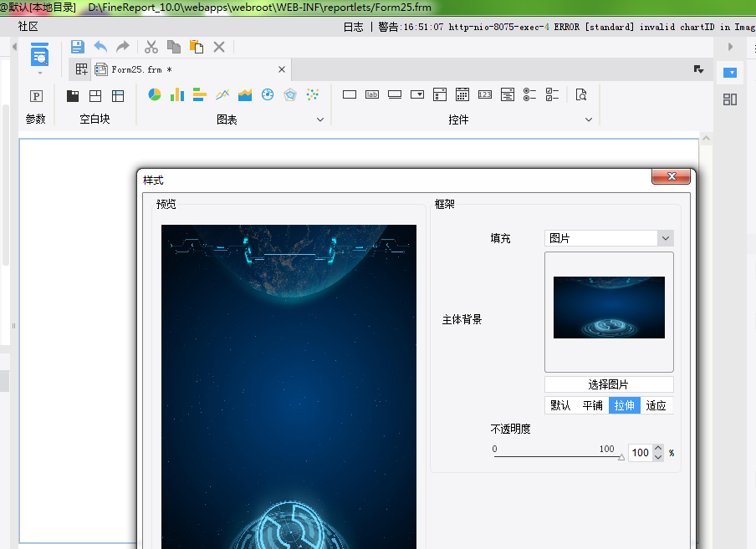Cut selection with scissors icon
Image resolution: width=756 pixels, height=549 pixels.
(x=151, y=47)
